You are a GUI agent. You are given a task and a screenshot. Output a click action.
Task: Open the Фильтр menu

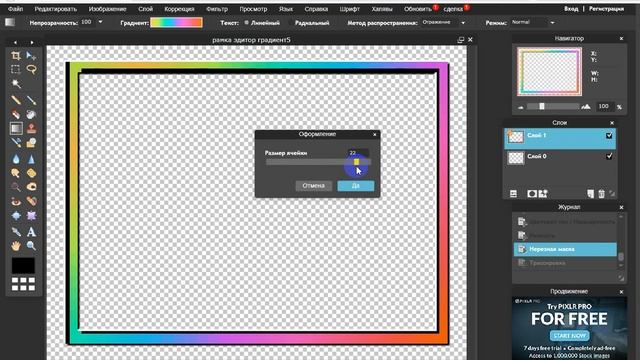[x=217, y=9]
